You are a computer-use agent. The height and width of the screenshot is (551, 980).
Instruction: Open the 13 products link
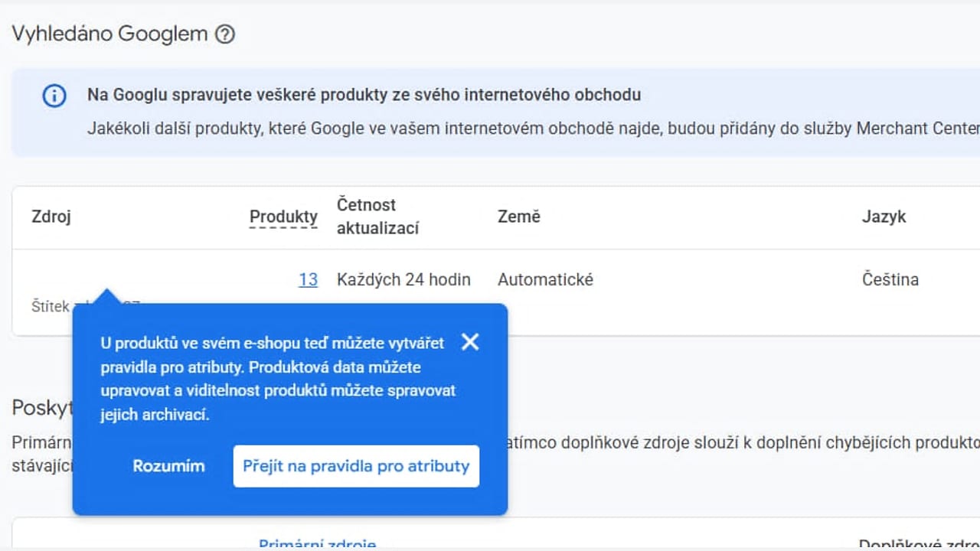308,280
